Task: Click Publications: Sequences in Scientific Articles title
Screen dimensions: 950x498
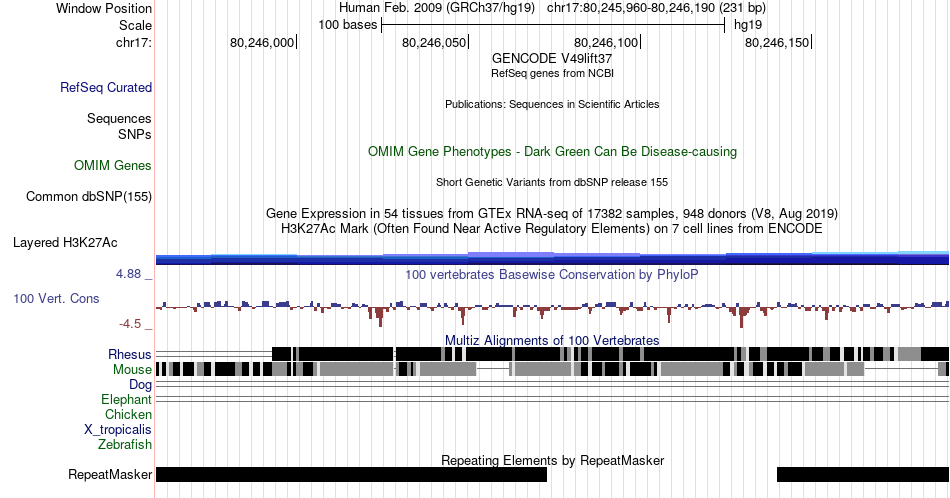Action: [x=552, y=104]
